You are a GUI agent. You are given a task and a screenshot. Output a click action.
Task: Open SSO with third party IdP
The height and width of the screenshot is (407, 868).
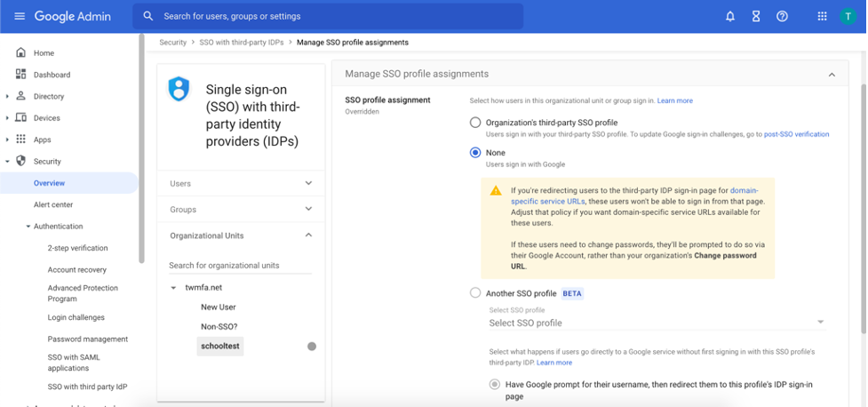[x=87, y=387]
